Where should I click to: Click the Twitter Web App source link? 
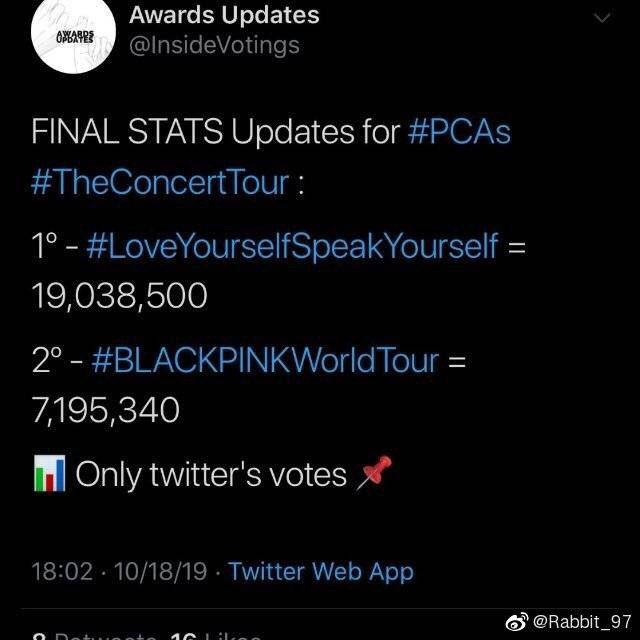pos(321,571)
